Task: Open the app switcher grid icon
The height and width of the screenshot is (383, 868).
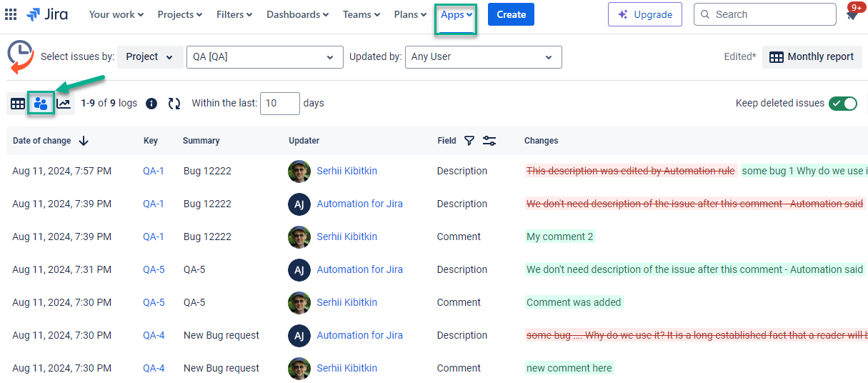Action: (11, 14)
